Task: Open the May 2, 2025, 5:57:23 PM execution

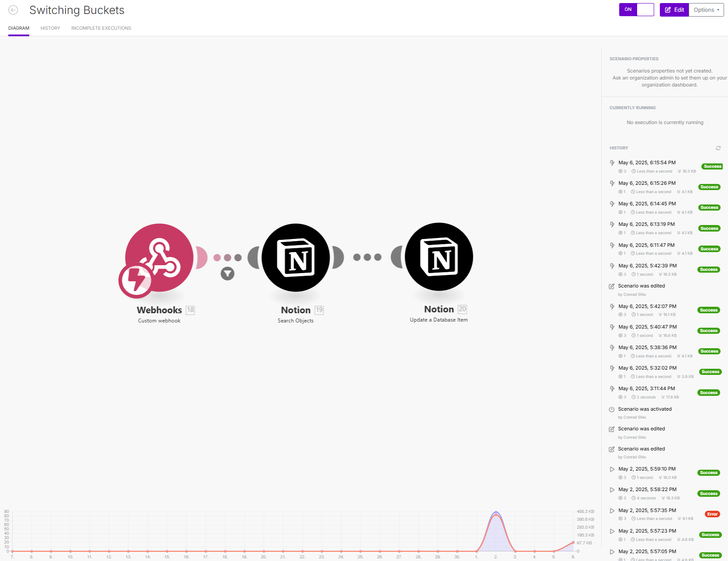Action: click(x=647, y=531)
